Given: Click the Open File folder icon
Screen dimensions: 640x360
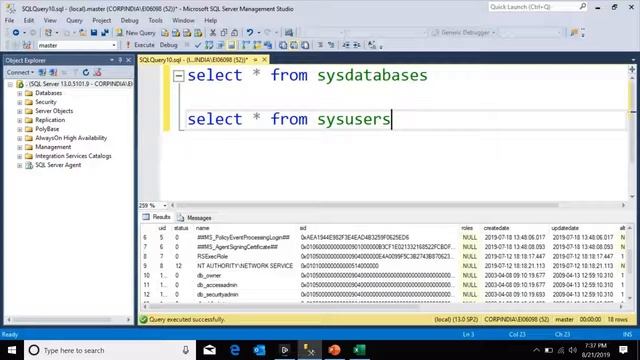Looking at the screenshot, I should [x=83, y=33].
